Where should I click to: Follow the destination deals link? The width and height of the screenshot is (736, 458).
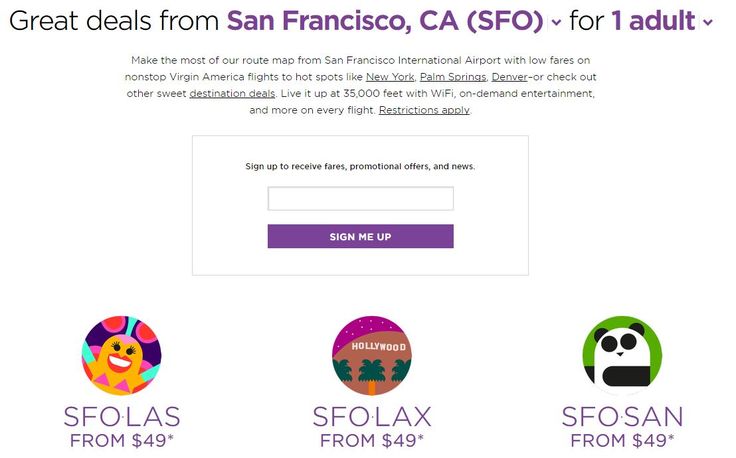click(x=232, y=93)
